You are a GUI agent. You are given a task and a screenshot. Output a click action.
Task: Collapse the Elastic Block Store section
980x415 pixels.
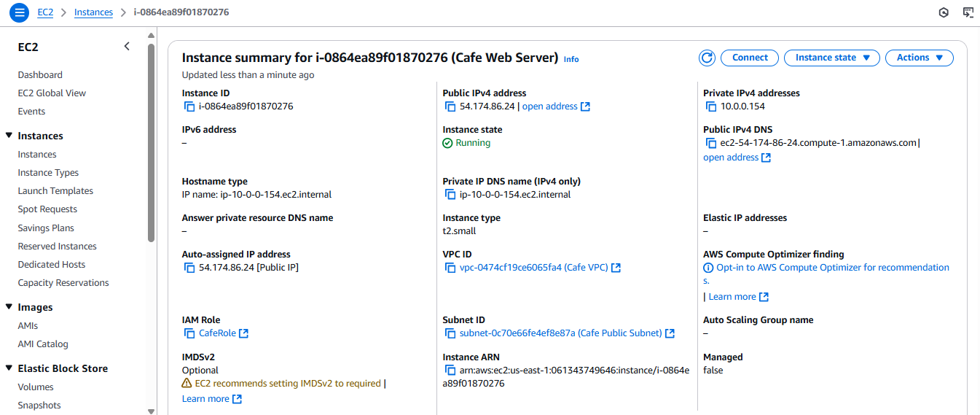tap(9, 368)
